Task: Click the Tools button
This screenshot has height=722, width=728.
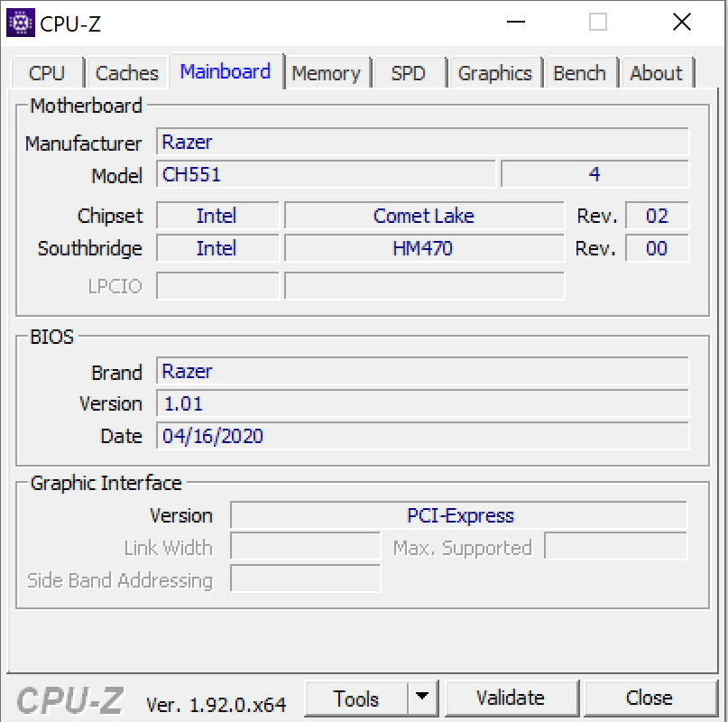Action: pyautogui.click(x=356, y=699)
